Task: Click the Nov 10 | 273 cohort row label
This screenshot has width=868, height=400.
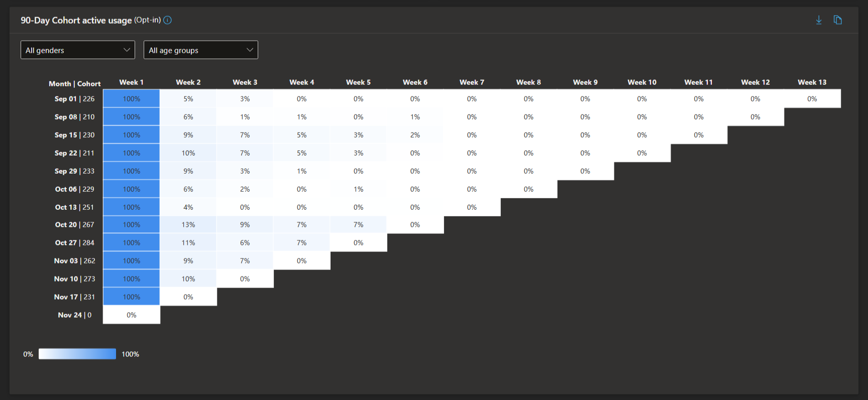Action: pos(74,279)
